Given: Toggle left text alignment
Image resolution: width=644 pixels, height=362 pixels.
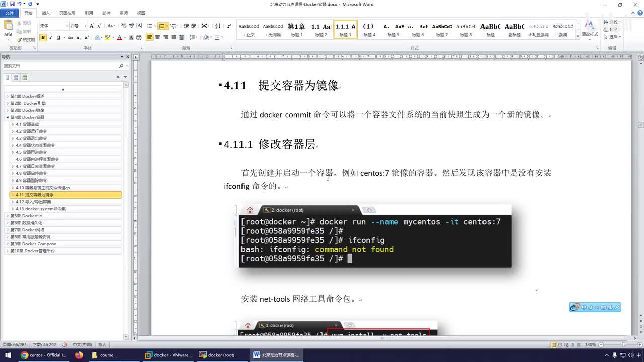Looking at the screenshot, I should coord(150,37).
